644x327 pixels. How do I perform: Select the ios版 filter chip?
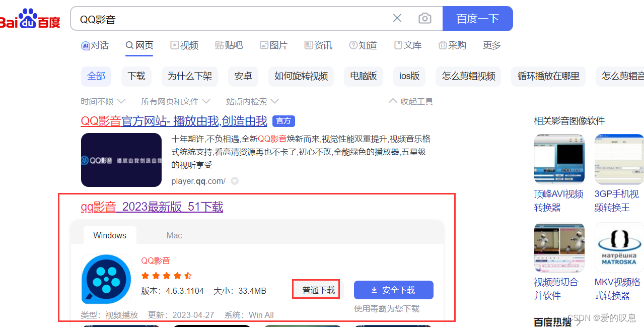(409, 76)
